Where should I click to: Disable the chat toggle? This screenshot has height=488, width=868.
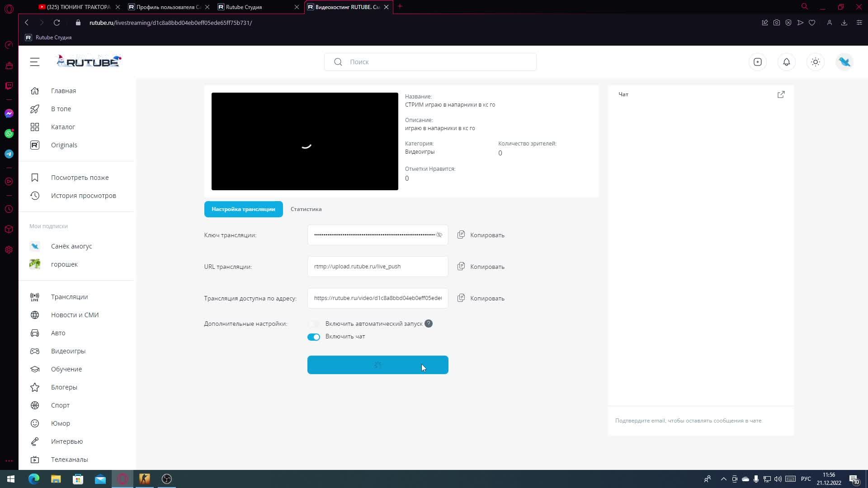tap(314, 337)
